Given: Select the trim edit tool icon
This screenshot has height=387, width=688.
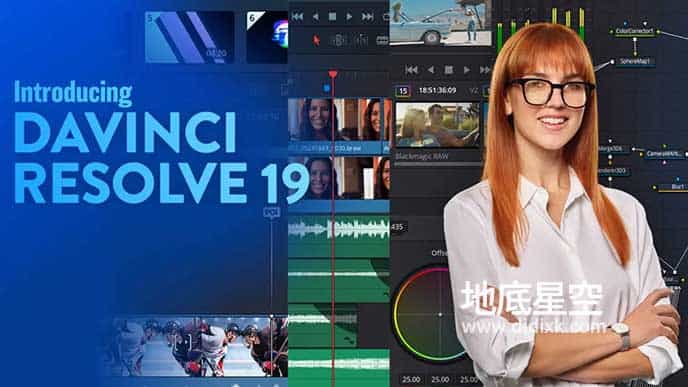Looking at the screenshot, I should 338,40.
